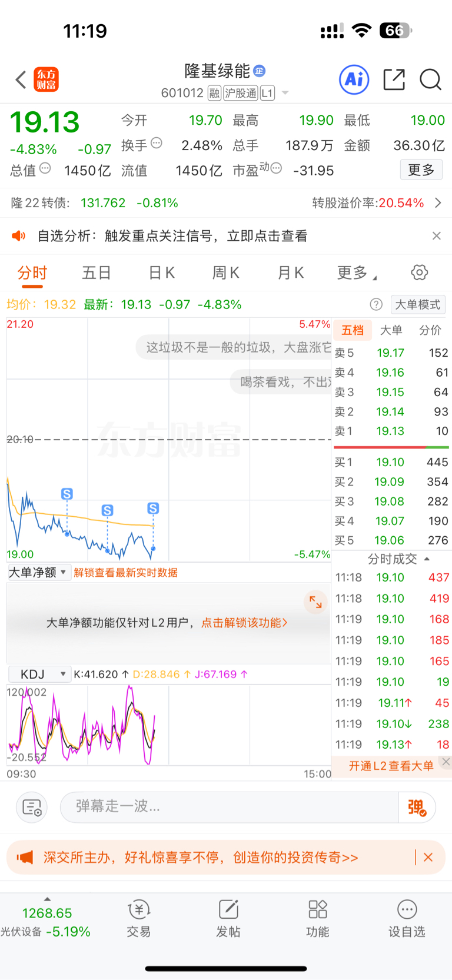The height and width of the screenshot is (980, 452).
Task: Tap the 11:19 19.13↑ trade row
Action: [391, 745]
